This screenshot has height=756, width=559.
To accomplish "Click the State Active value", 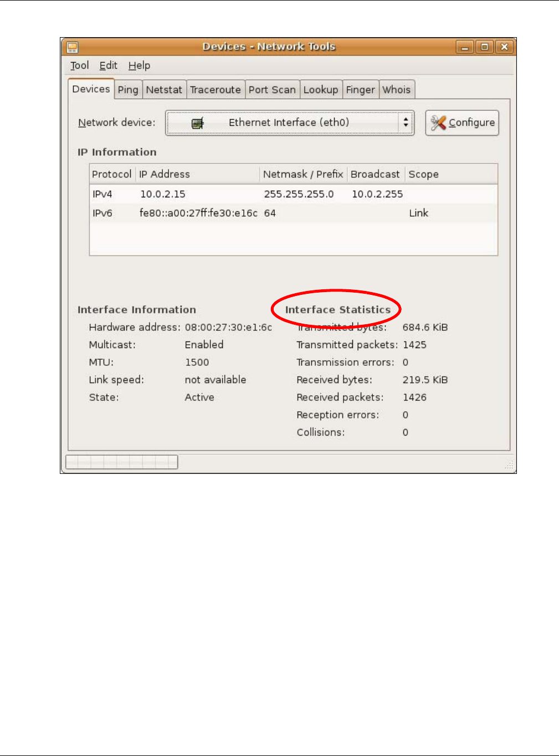I will click(x=199, y=397).
